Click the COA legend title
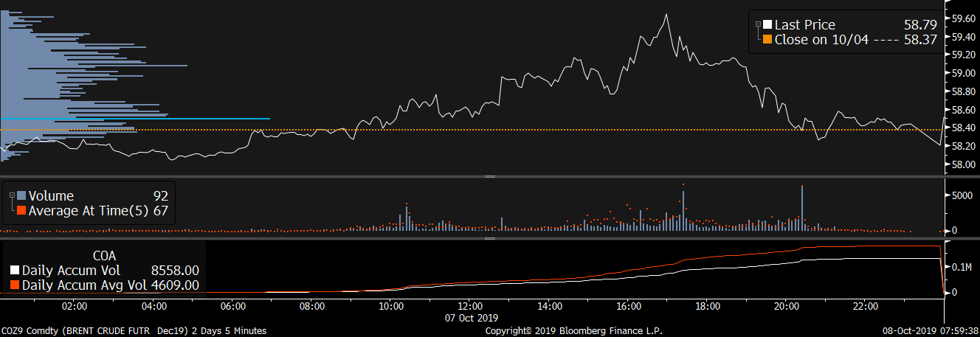 click(x=105, y=255)
